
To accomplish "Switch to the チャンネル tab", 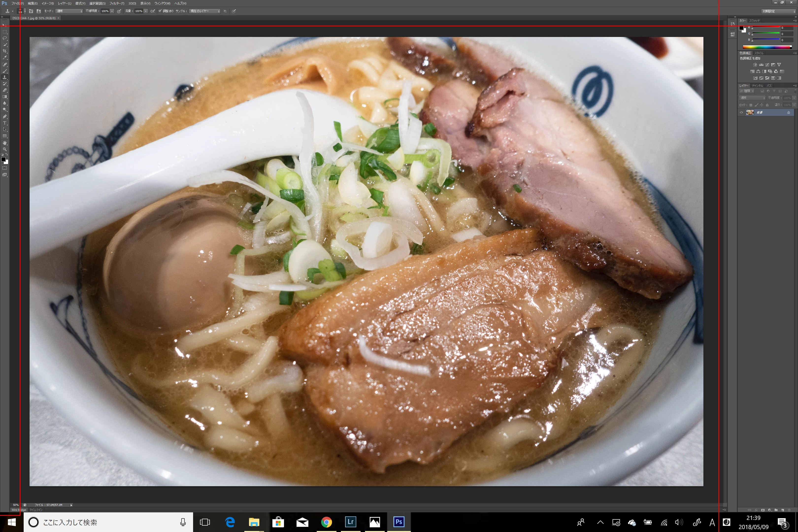I will [757, 85].
